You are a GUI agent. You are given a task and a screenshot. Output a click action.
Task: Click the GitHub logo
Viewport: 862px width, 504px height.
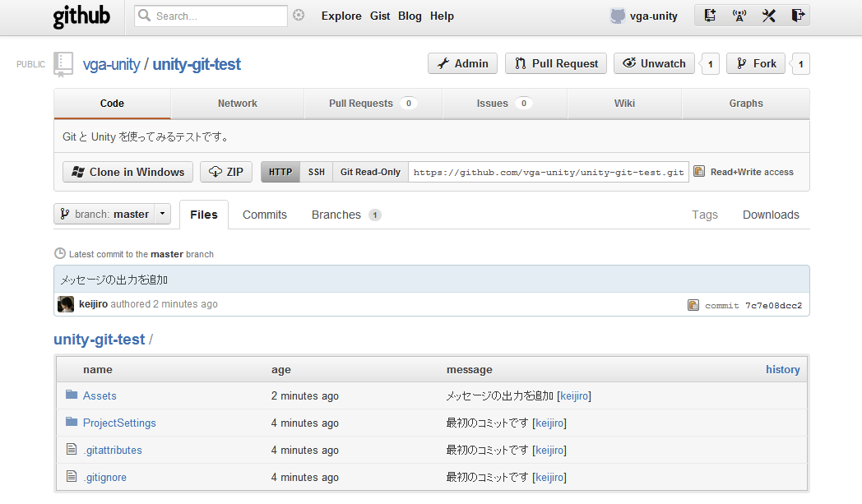(x=81, y=16)
